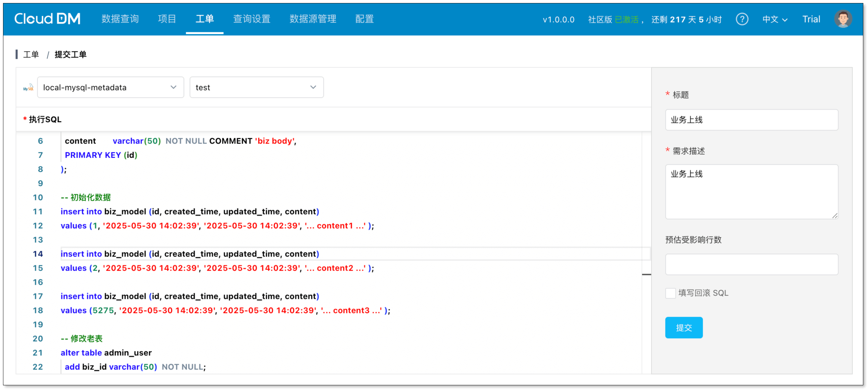The height and width of the screenshot is (390, 868).
Task: Click the Trial label in header
Action: click(812, 19)
